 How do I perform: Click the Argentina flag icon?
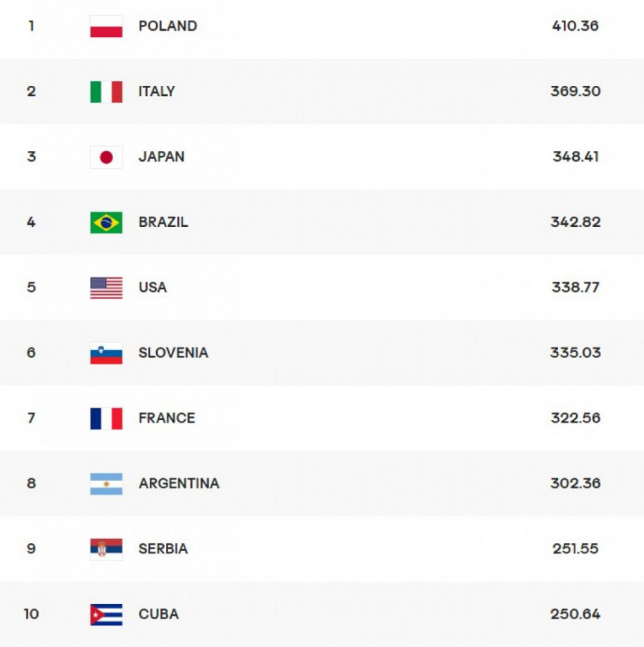pyautogui.click(x=106, y=484)
